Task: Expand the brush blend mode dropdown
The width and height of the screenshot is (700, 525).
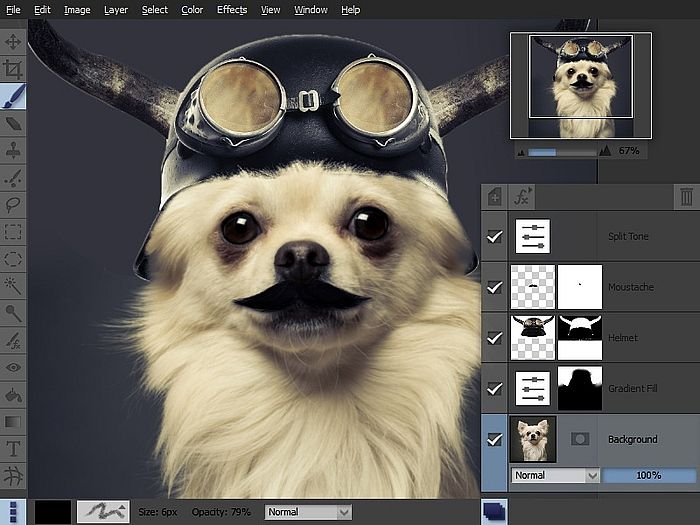Action: click(308, 512)
